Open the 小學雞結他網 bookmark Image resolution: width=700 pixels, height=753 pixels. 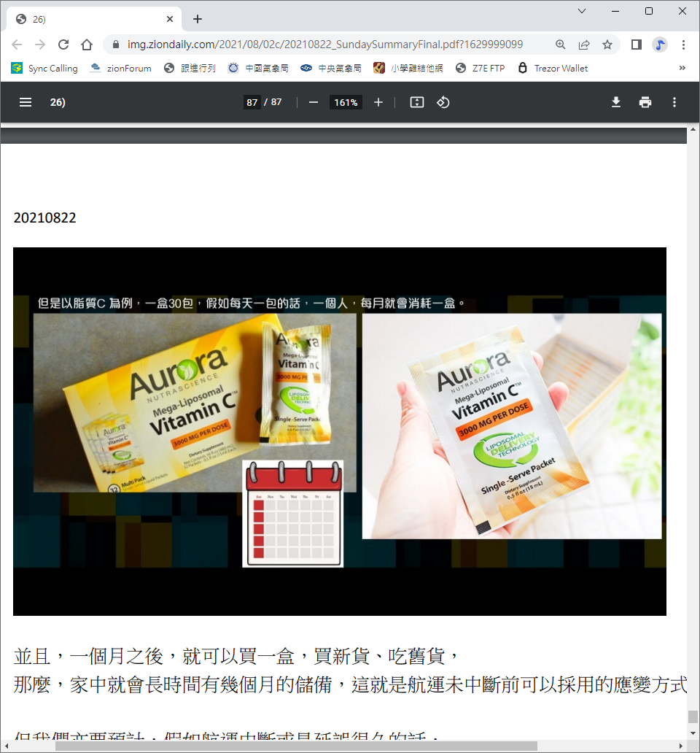(x=408, y=68)
